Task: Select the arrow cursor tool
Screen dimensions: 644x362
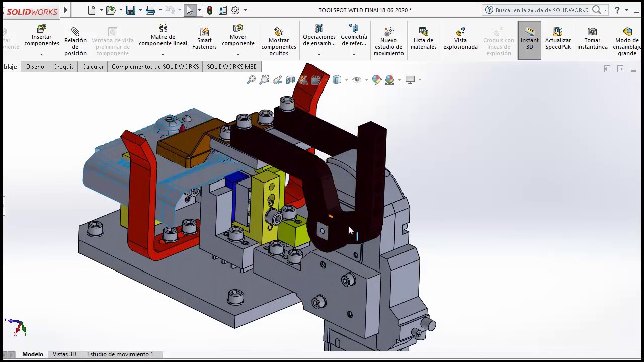Action: (190, 10)
